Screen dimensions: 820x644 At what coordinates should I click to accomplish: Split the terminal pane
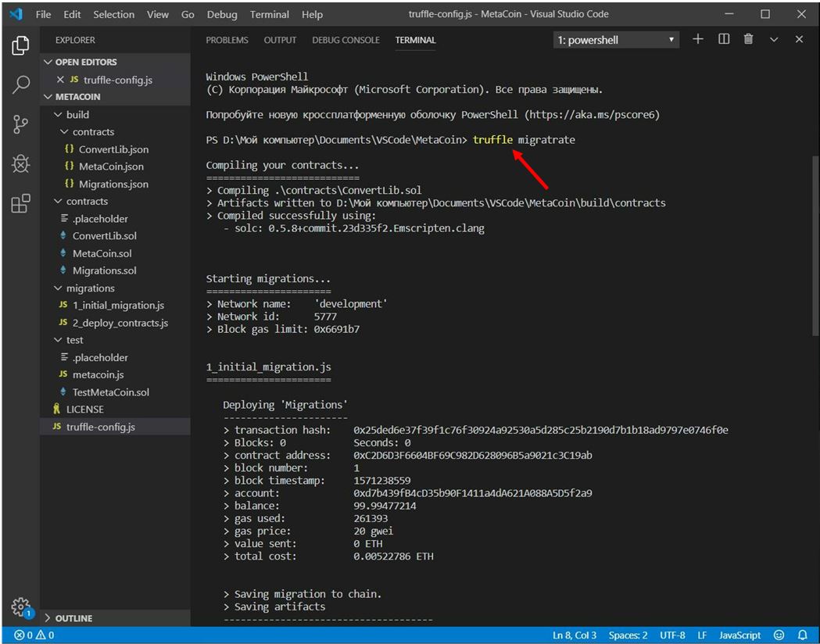coord(724,40)
